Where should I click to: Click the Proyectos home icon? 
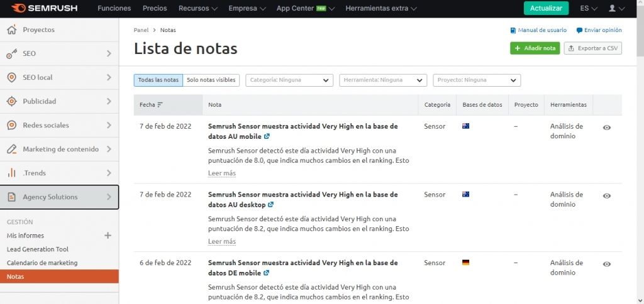(12, 30)
